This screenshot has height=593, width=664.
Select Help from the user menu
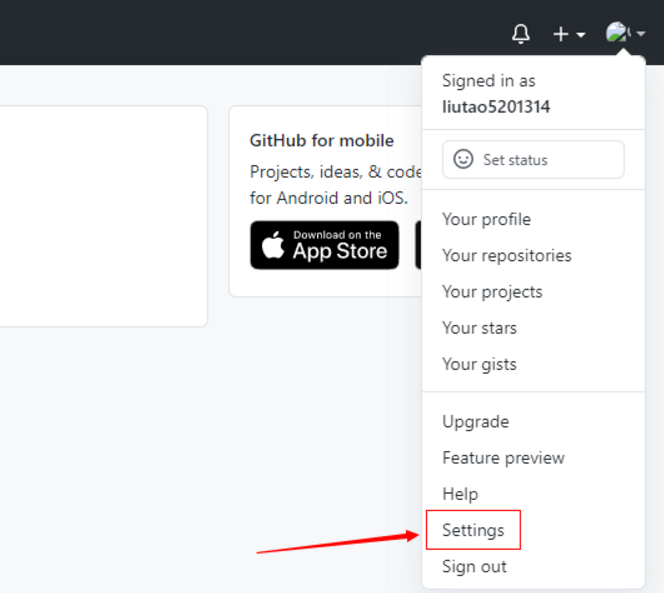tap(460, 493)
